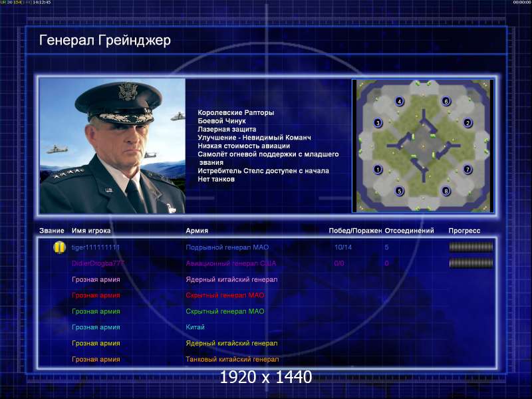Click white "Ядерный китайский генерал" army entry

pos(231,279)
